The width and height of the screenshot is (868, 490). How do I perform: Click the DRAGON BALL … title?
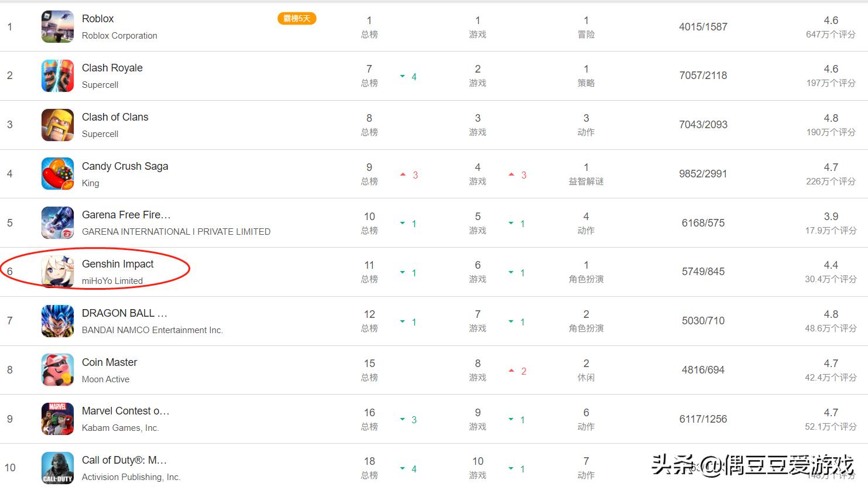tap(125, 313)
